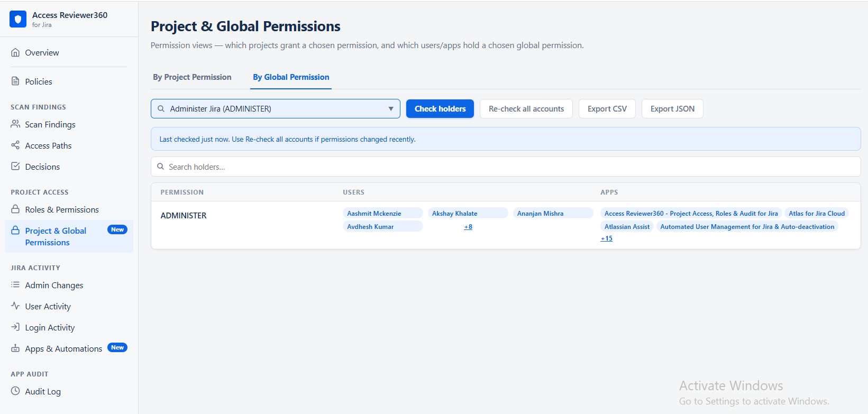Screen dimensions: 868x414
Task: Click the Access Paths share icon
Action: pos(15,145)
